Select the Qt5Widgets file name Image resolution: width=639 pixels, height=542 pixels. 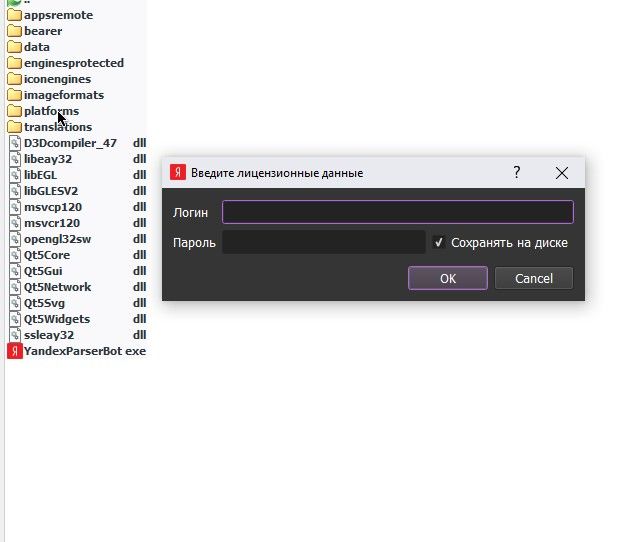[57, 319]
